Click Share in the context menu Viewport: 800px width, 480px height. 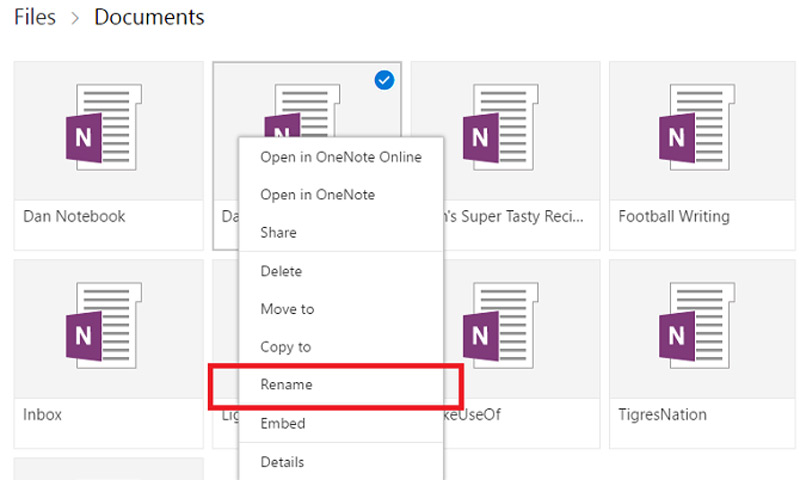[278, 233]
